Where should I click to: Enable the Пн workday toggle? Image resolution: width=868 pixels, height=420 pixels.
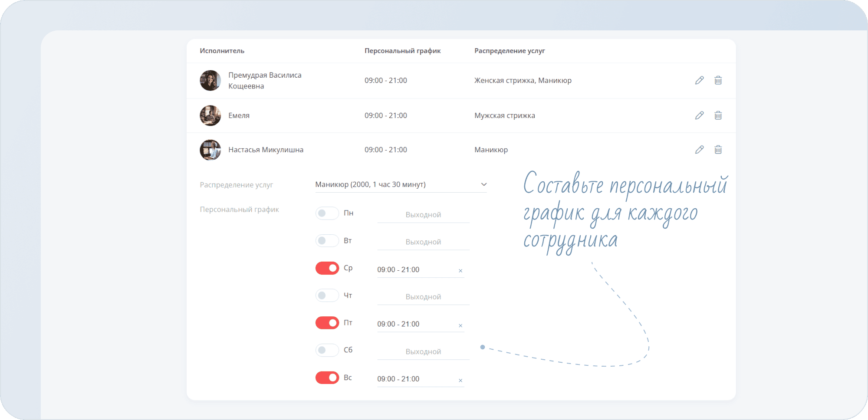327,213
